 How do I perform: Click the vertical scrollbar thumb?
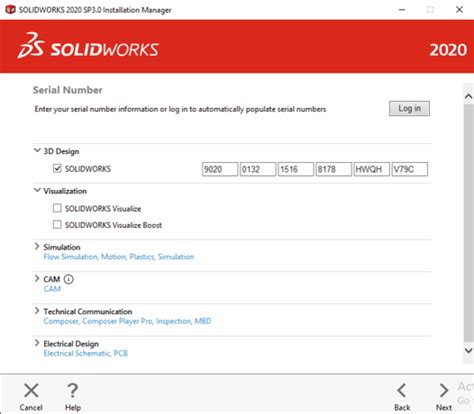pyautogui.click(x=468, y=223)
